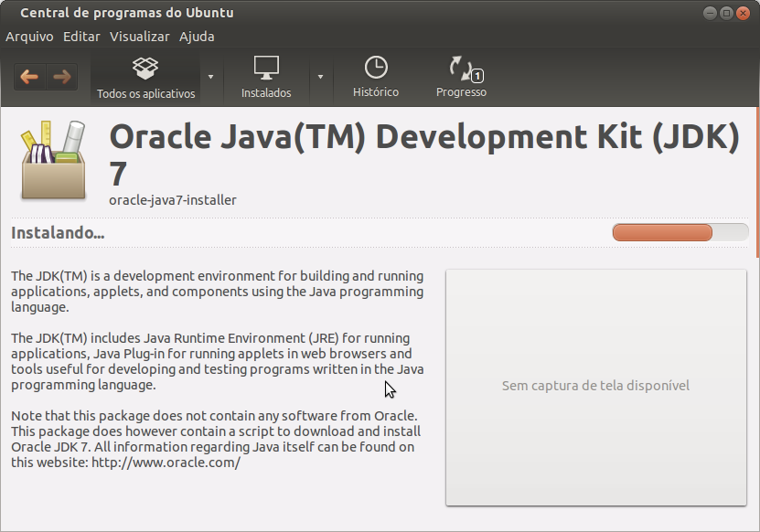This screenshot has height=532, width=760.
Task: Minimize the Central de programas window
Action: (711, 13)
